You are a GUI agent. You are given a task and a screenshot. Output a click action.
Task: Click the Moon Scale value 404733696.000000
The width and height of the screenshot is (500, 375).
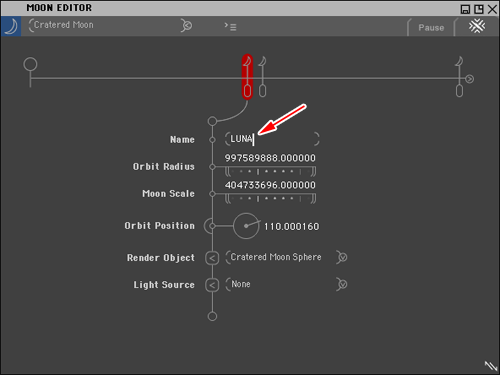pos(270,185)
